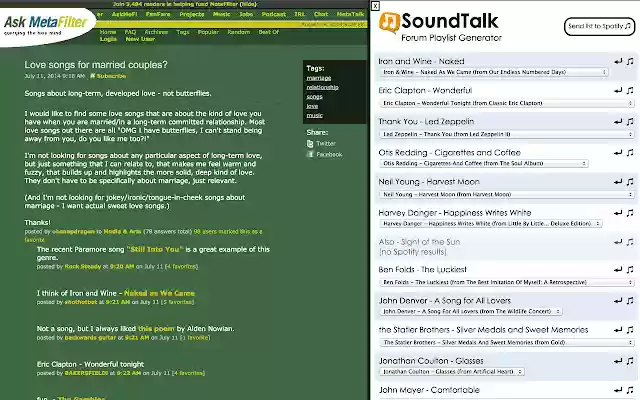Click music note icon for Otis Redding row

[630, 153]
